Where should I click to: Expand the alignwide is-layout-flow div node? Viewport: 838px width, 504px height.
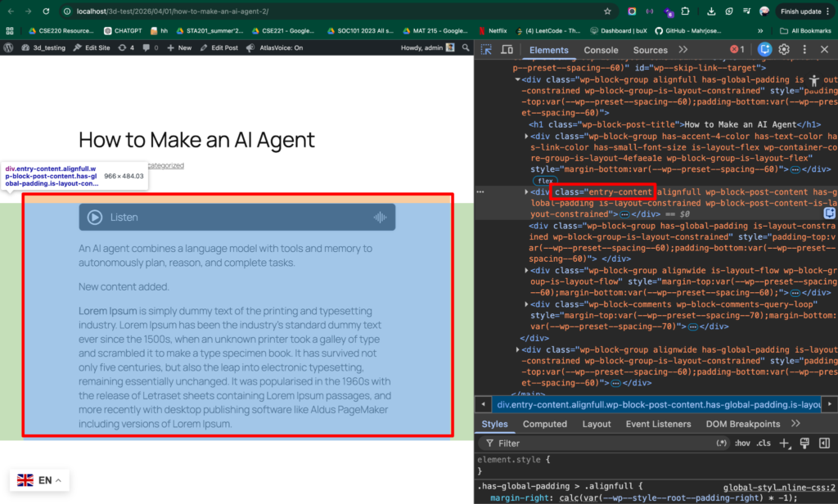click(x=526, y=271)
